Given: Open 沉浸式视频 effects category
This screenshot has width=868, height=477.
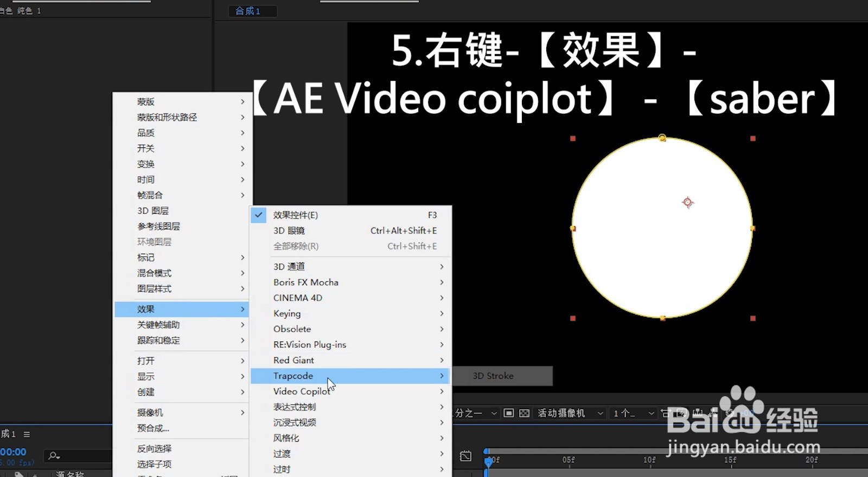Looking at the screenshot, I should point(350,423).
